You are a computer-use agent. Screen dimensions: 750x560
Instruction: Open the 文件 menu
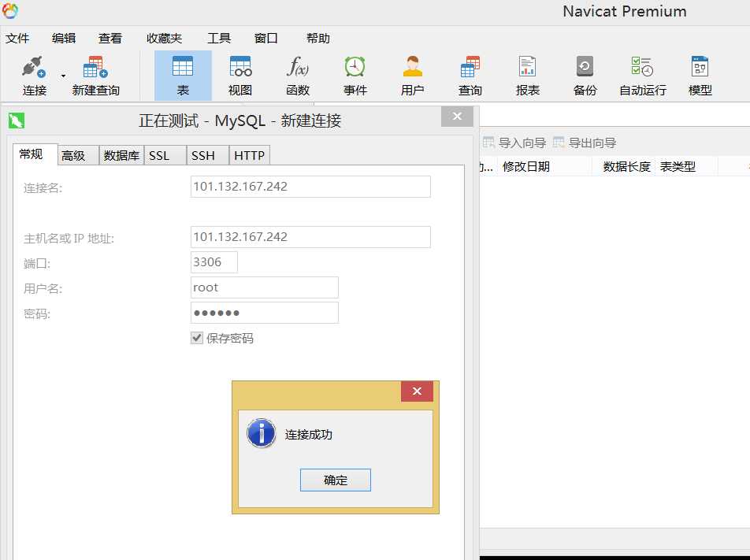pos(17,39)
